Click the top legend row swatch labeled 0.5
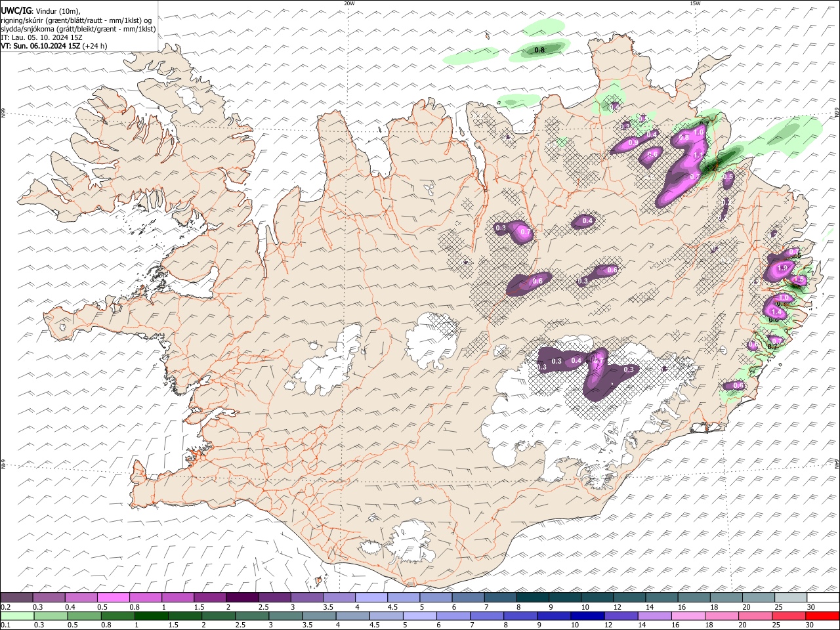This screenshot has height=630, width=840. (113, 598)
